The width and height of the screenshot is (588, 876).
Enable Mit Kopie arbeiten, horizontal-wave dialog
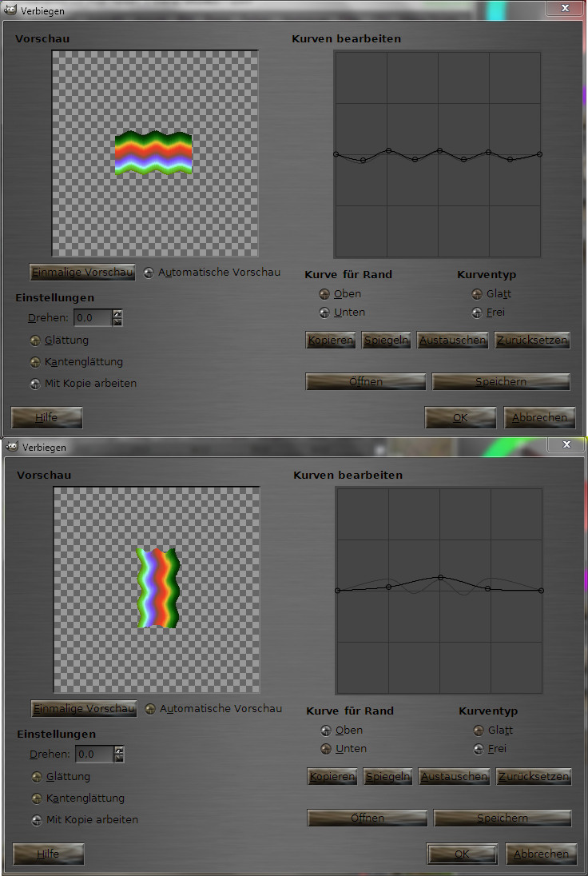click(x=36, y=384)
